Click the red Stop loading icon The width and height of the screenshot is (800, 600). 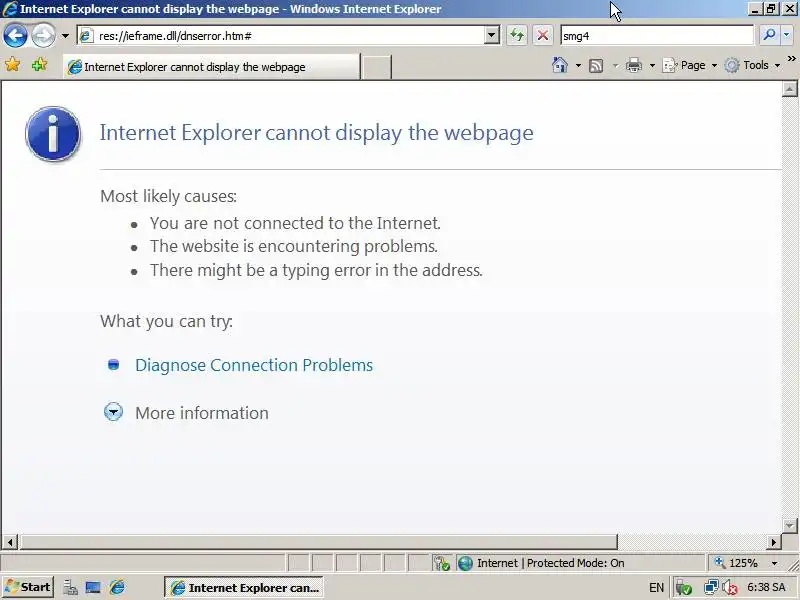pos(543,35)
